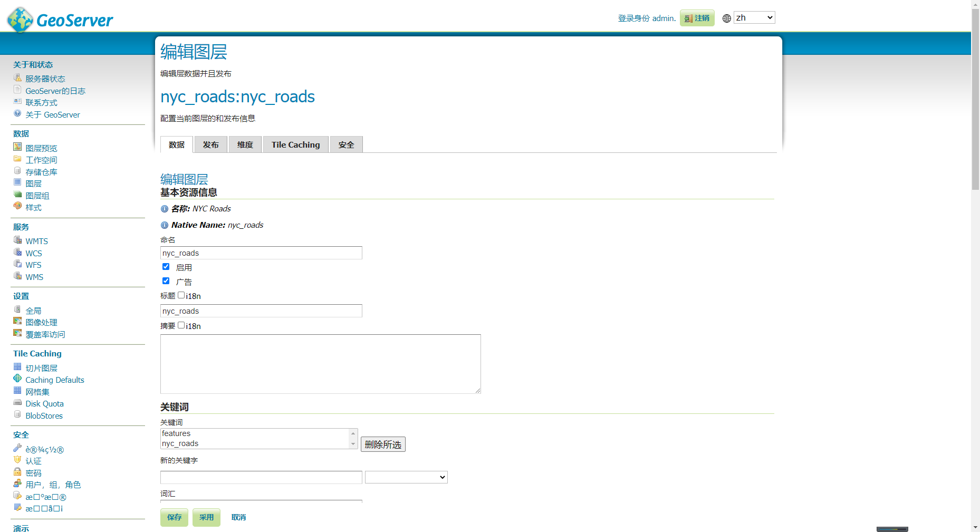Click the security settings wrench icon
The width and height of the screenshot is (980, 532).
17,448
